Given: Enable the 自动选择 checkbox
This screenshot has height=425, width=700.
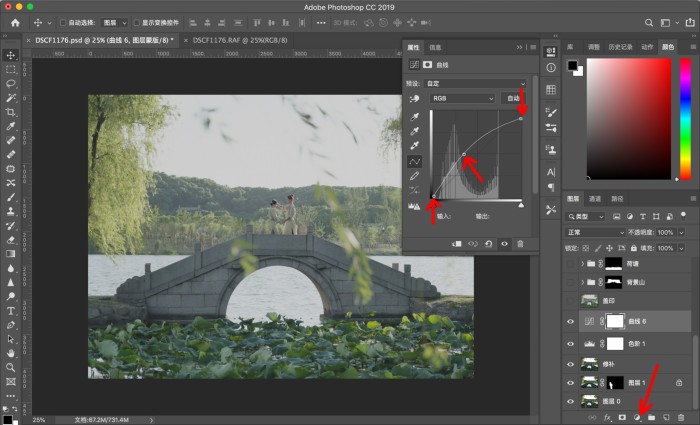Looking at the screenshot, I should click(63, 23).
